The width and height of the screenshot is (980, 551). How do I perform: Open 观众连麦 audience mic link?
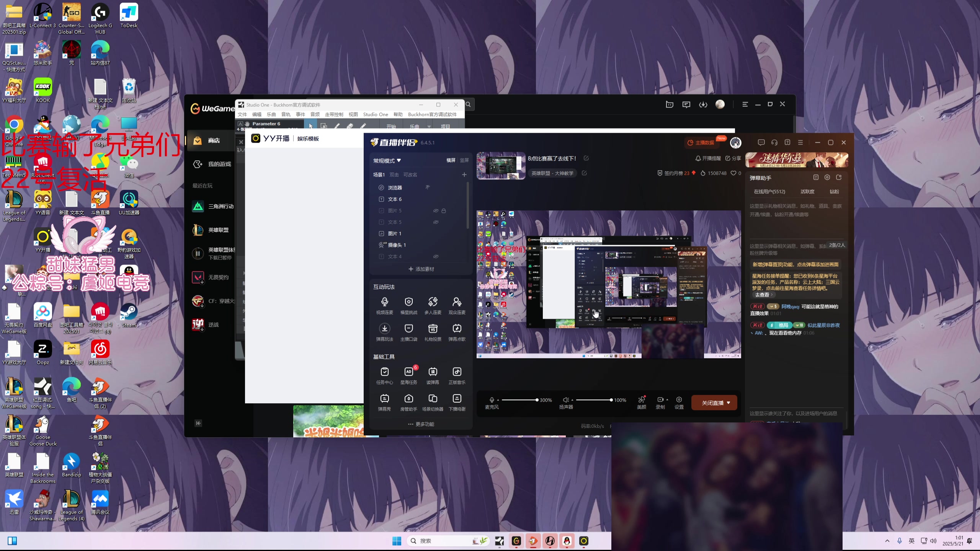point(457,306)
